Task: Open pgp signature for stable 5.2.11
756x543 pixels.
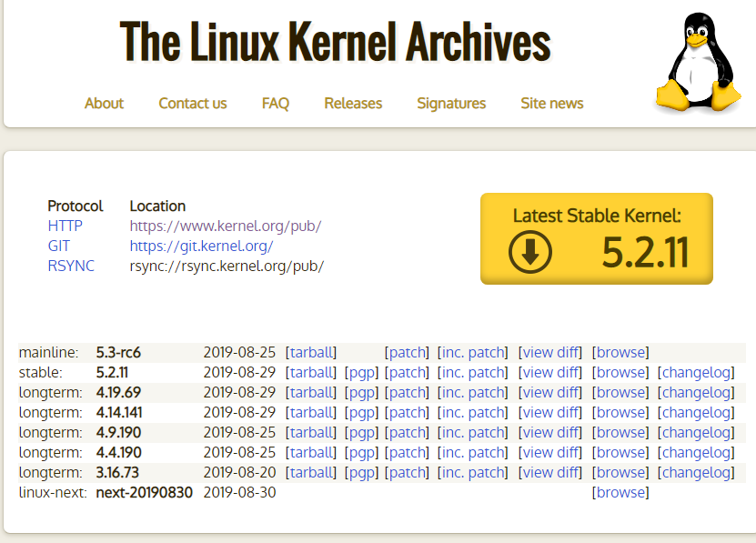Action: click(361, 372)
